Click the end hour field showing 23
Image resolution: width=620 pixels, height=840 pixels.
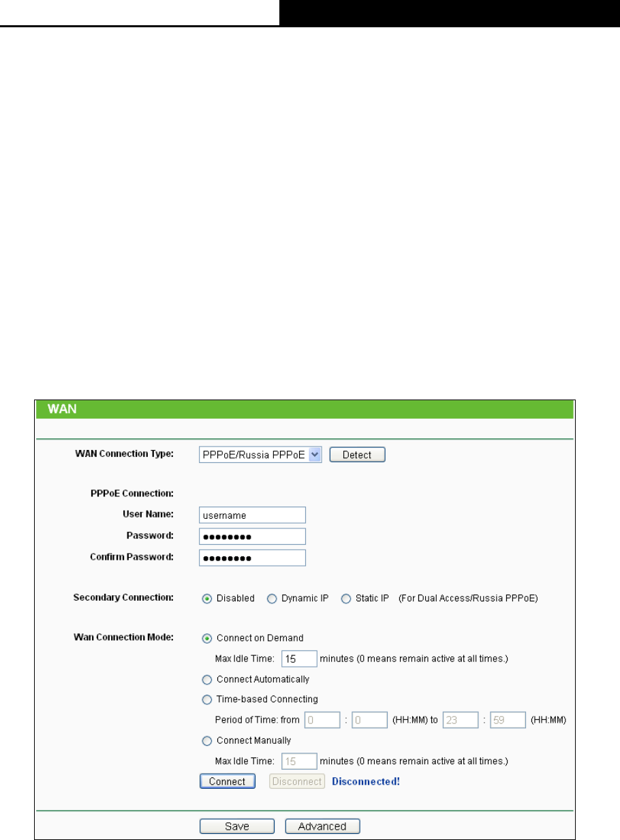point(461,720)
